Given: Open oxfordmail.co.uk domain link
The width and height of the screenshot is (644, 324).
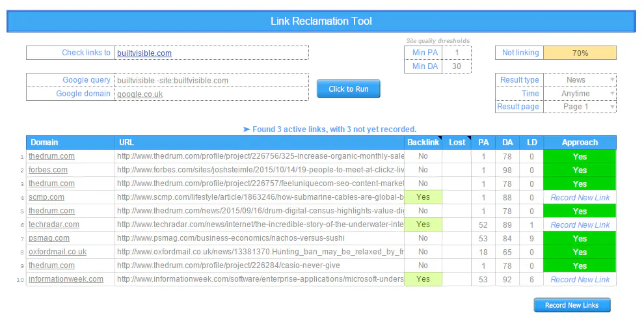Looking at the screenshot, I should [57, 251].
